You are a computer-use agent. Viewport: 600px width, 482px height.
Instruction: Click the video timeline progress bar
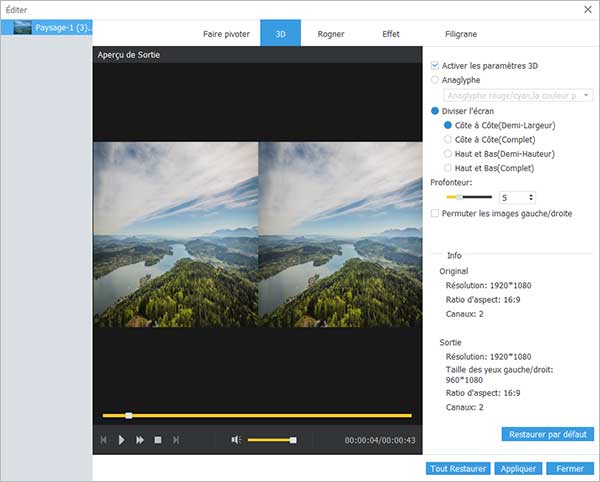tap(257, 415)
